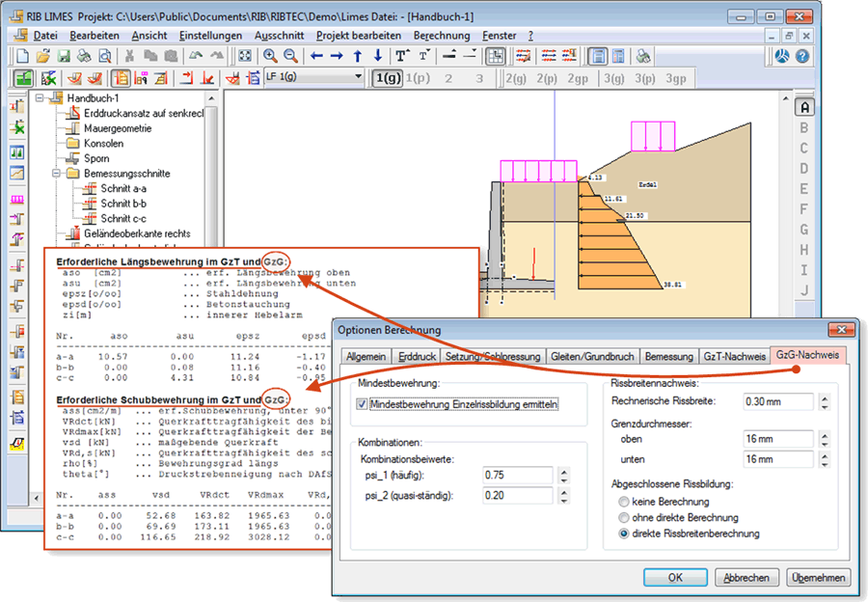Open the Projekt bearbeiten menu

click(x=359, y=36)
